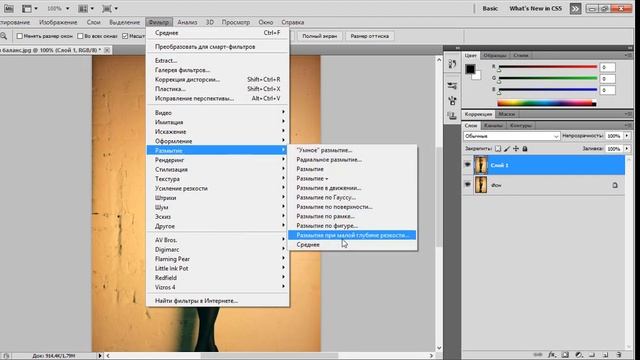The width and height of the screenshot is (640, 360).
Task: Expand the 'Искажение' filter submenu
Action: tap(218, 131)
